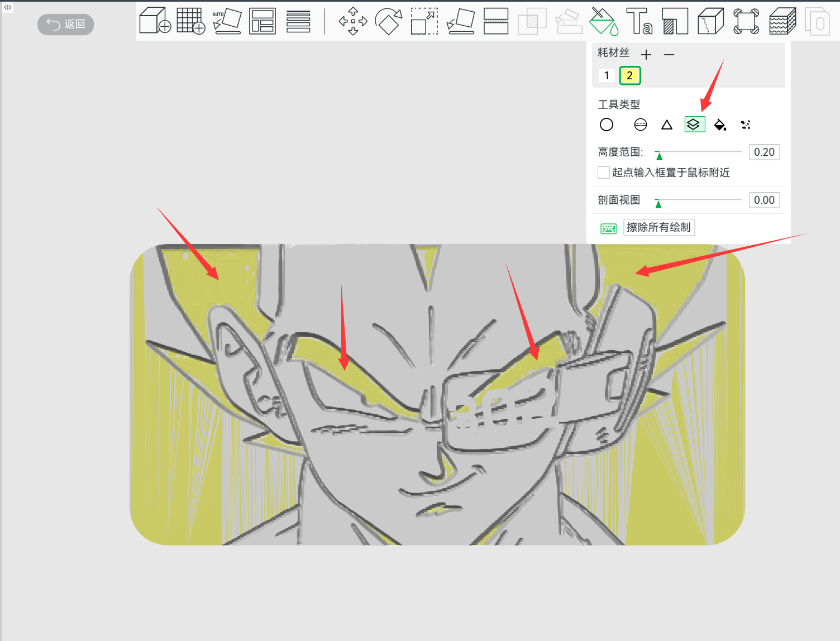Click the collapse sidebar icon at top-left
The image size is (840, 641).
[8, 7]
